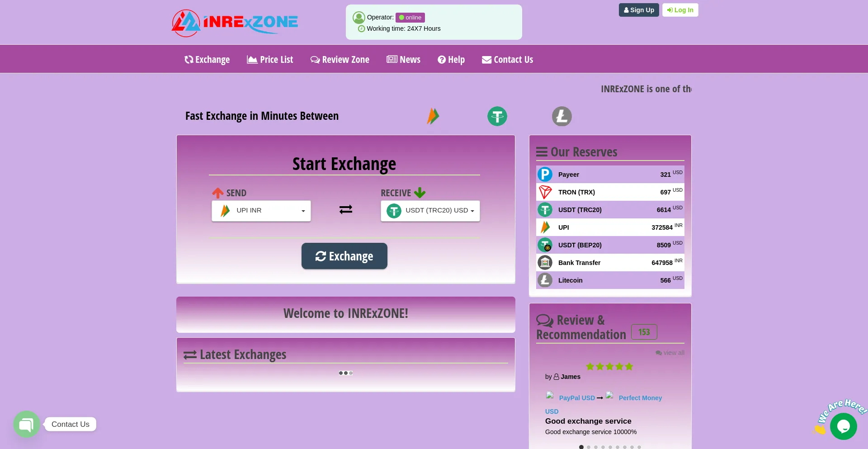Click the Latest Exchanges arrows icon
Screen dimensions: 868x449
point(190,355)
